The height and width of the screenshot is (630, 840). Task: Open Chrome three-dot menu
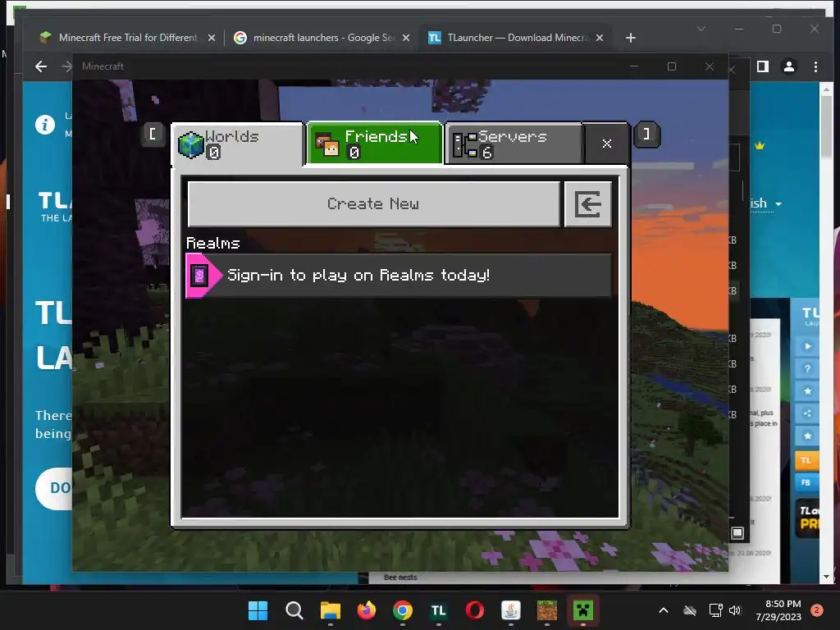tap(815, 66)
